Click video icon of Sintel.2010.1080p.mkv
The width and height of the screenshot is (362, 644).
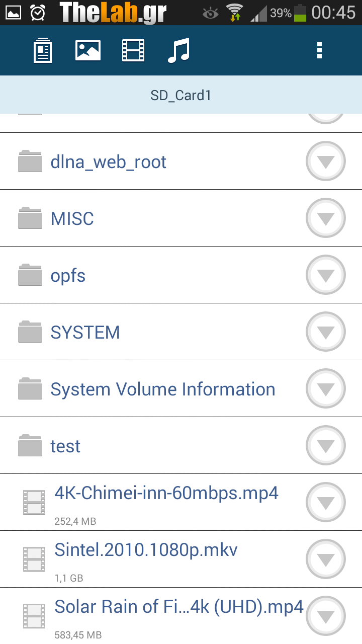tap(34, 559)
